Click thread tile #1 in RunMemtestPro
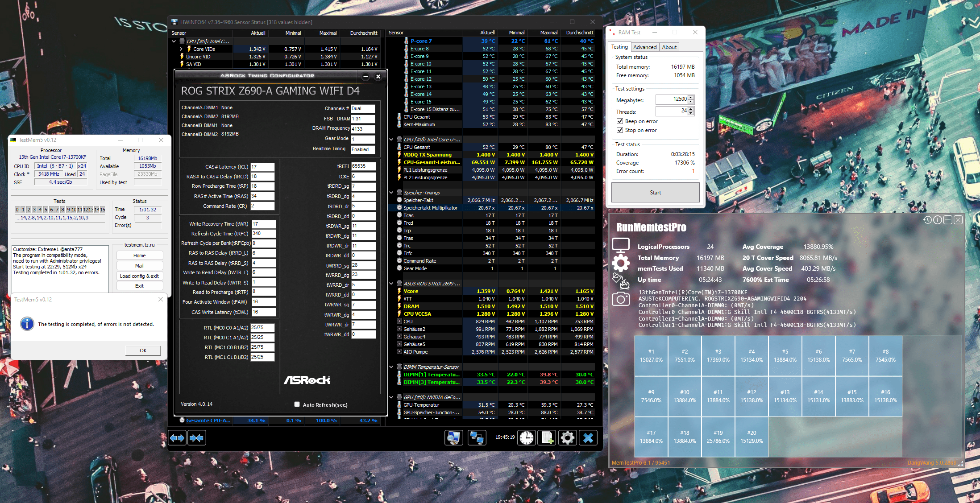Viewport: 980px width, 503px height. (651, 356)
